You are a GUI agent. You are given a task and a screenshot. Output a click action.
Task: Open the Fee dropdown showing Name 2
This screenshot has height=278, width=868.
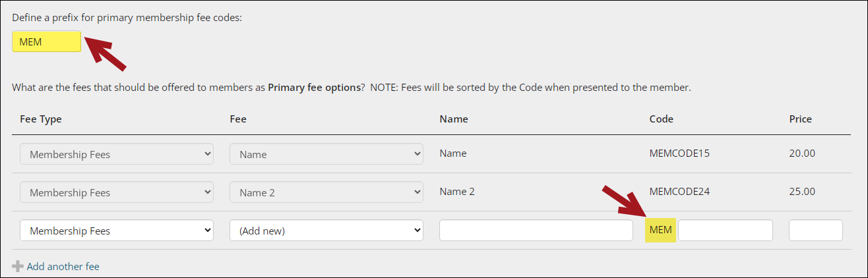[326, 192]
